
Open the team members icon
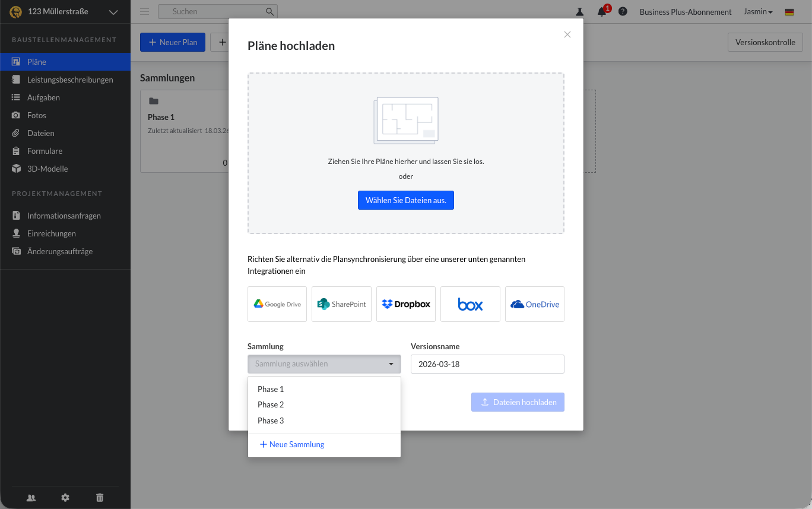pyautogui.click(x=31, y=498)
